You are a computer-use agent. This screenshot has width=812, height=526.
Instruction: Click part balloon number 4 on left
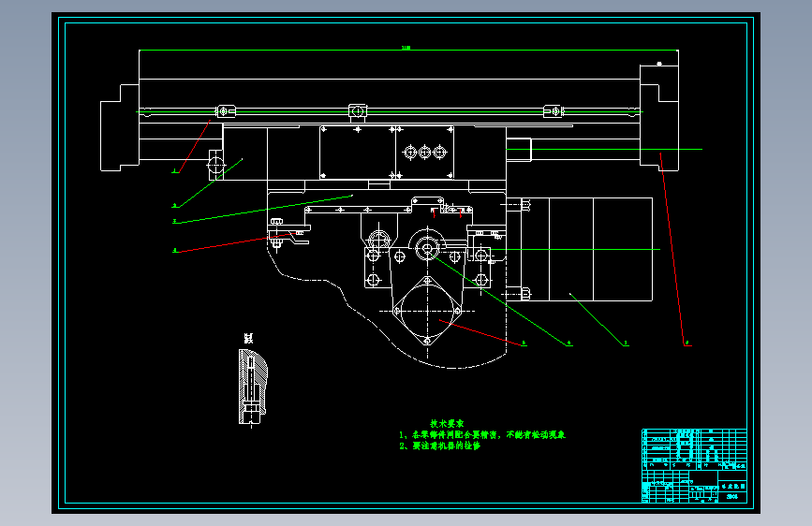pos(175,251)
